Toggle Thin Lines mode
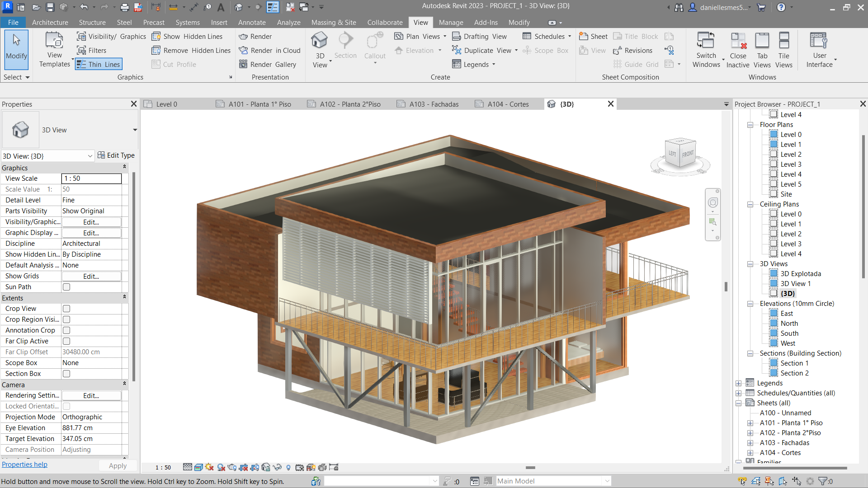The width and height of the screenshot is (868, 488). click(99, 64)
